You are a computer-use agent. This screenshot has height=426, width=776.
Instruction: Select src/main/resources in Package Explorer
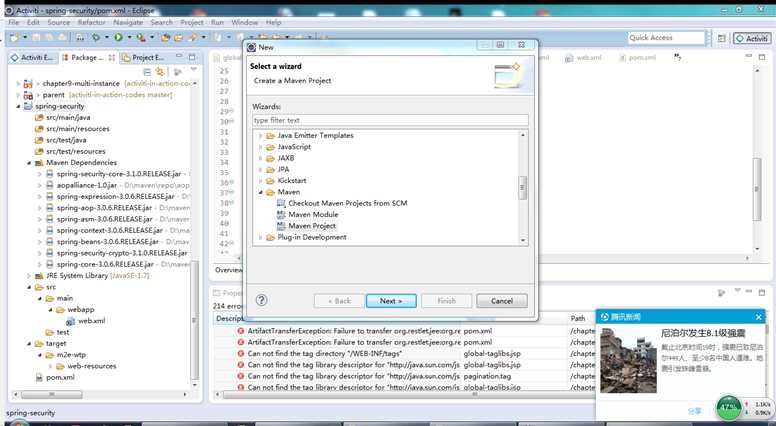click(78, 129)
